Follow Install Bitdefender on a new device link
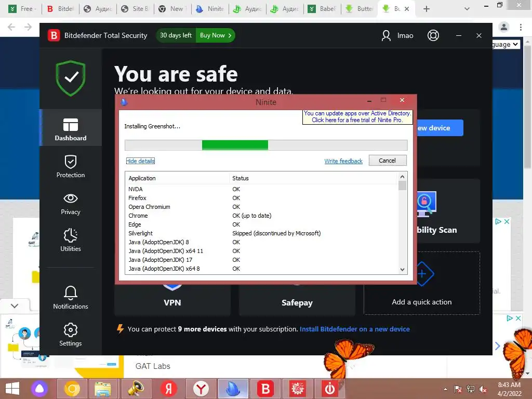Viewport: 532px width, 399px height. pyautogui.click(x=354, y=329)
